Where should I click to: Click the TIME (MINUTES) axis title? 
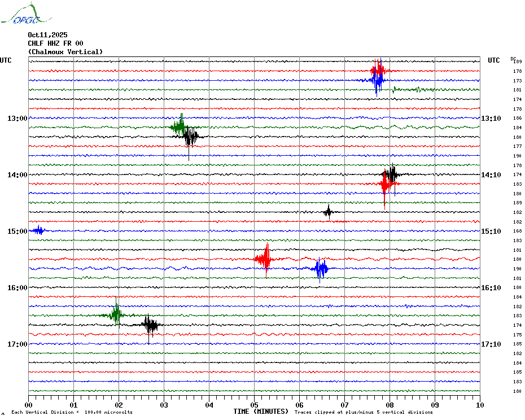point(261,412)
